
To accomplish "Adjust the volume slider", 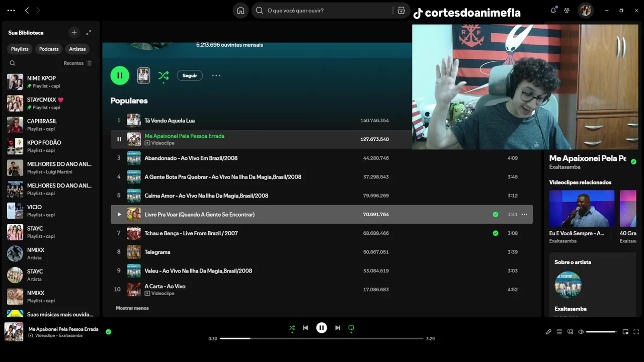I will [x=602, y=332].
